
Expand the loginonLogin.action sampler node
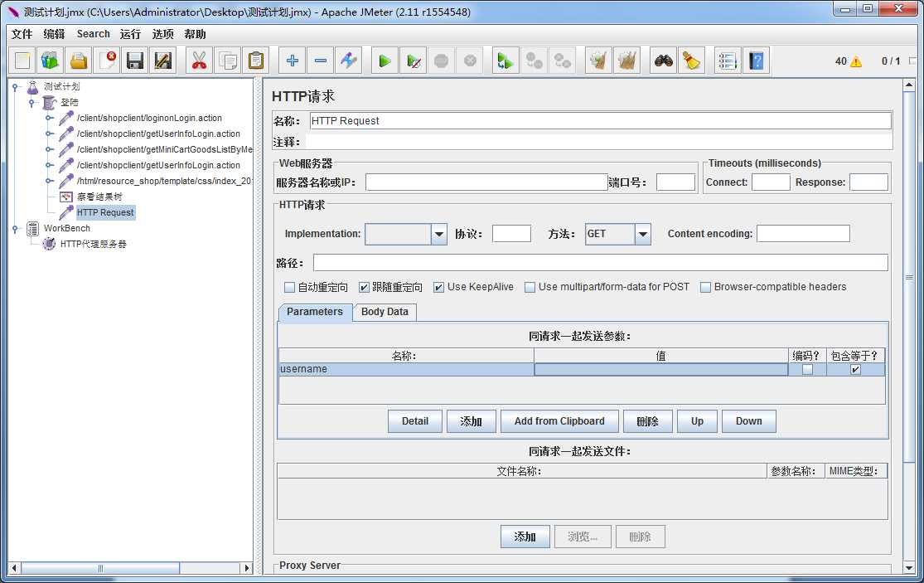pyautogui.click(x=49, y=118)
